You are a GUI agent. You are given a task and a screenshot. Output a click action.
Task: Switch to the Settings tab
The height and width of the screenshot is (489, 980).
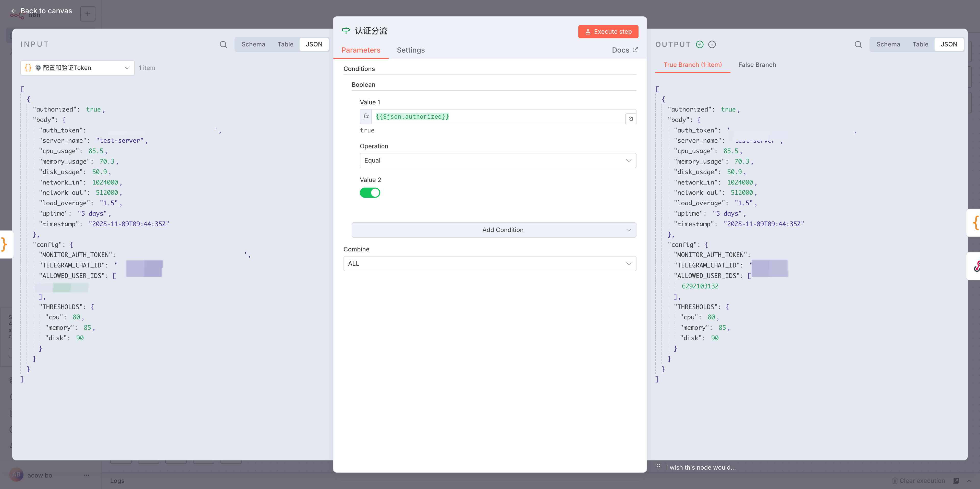410,50
